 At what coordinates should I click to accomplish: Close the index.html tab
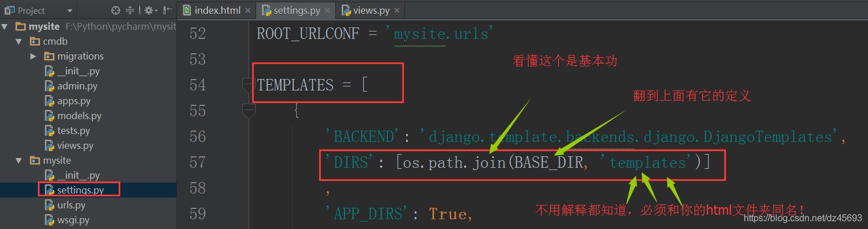[247, 11]
